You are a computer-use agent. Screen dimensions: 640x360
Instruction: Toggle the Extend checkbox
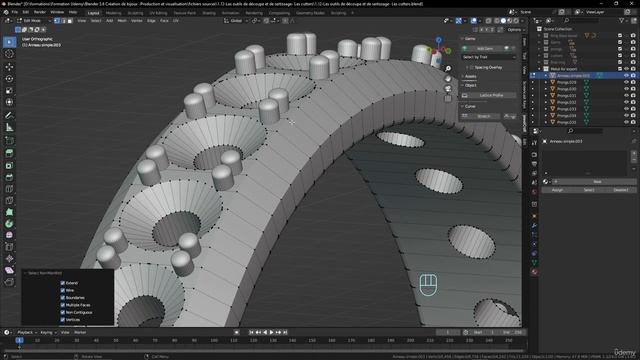(62, 283)
